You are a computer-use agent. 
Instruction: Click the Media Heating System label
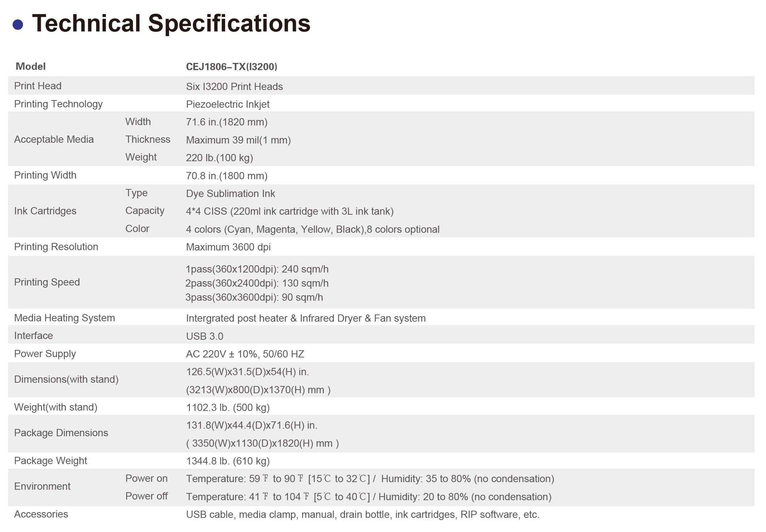tap(64, 318)
